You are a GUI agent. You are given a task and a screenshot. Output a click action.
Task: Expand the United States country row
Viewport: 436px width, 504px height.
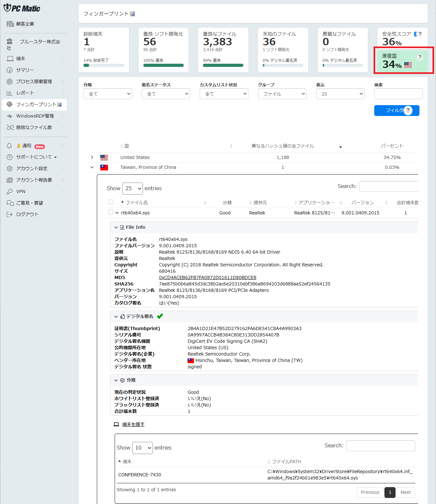[x=92, y=157]
